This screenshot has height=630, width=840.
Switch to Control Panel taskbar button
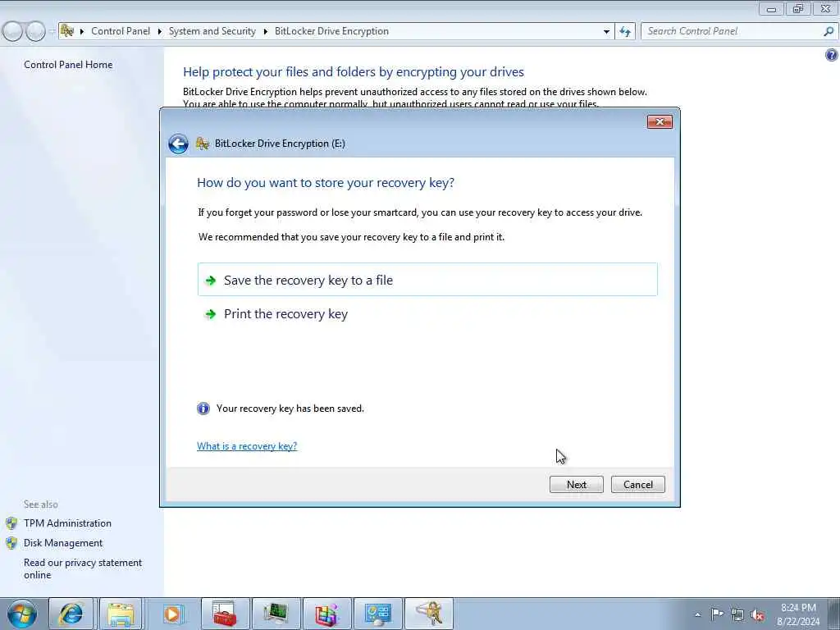point(377,614)
